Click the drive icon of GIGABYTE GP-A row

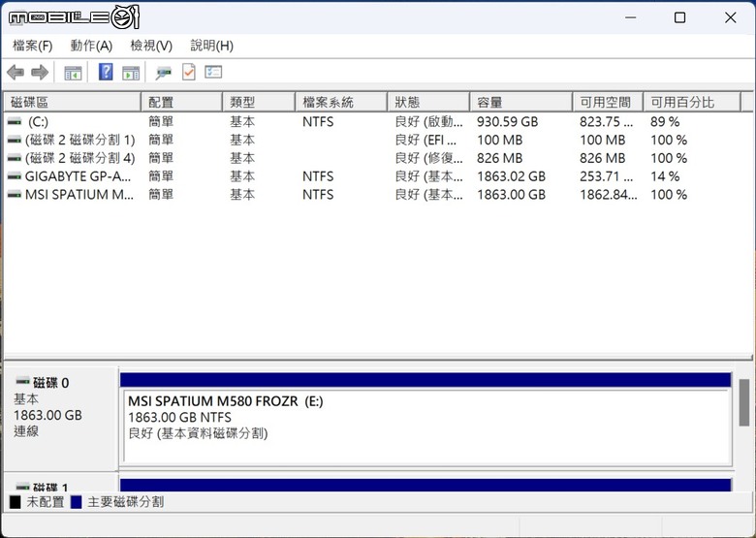[15, 176]
